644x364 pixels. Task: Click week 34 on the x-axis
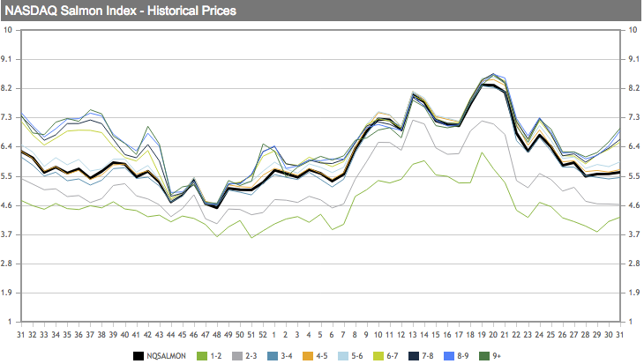tap(56, 335)
